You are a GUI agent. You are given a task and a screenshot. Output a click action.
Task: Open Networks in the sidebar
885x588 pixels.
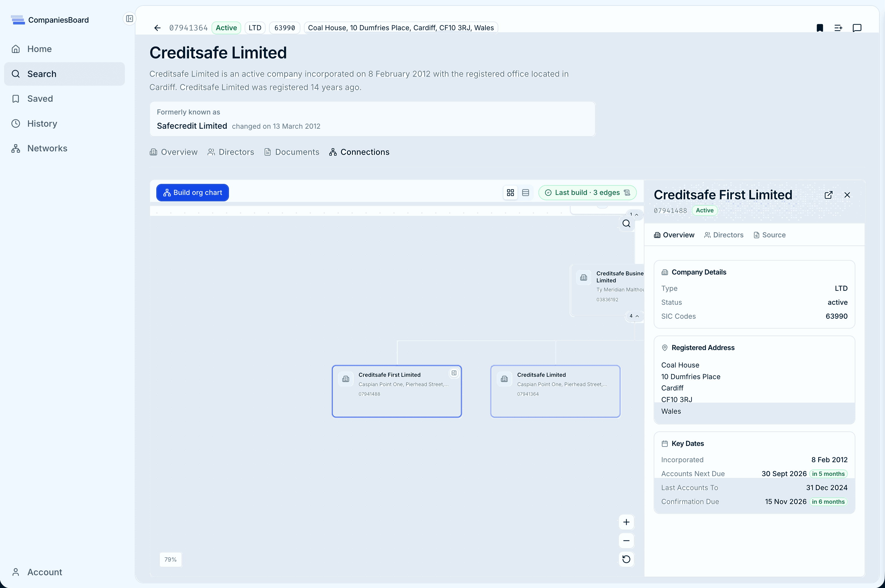65,148
